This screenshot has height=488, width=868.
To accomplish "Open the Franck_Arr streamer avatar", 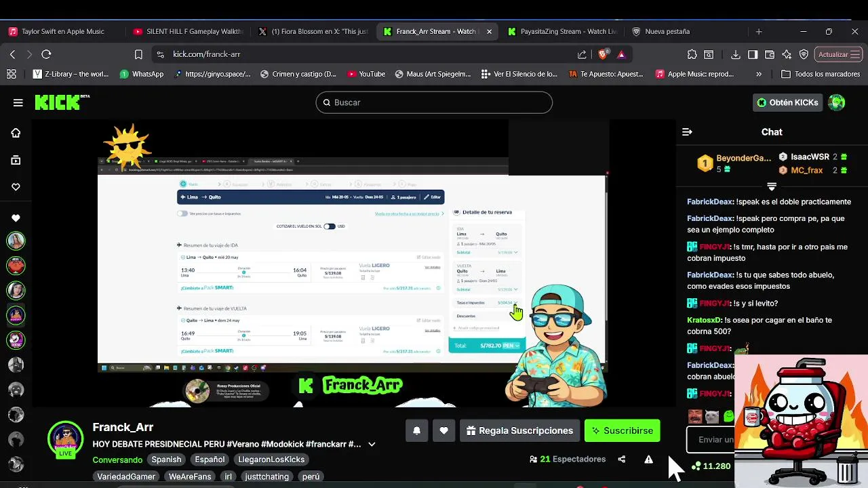I will click(65, 439).
